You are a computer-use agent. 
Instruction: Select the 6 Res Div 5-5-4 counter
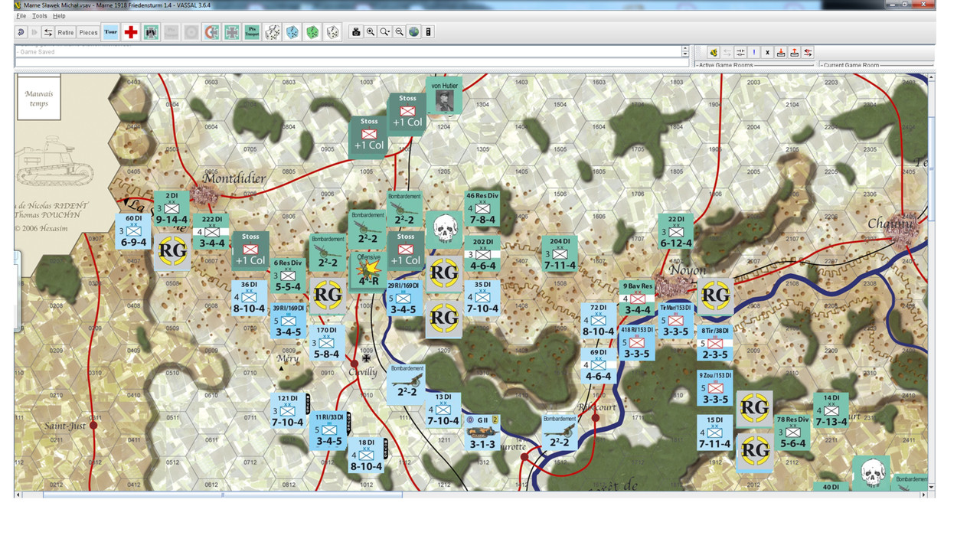click(288, 276)
